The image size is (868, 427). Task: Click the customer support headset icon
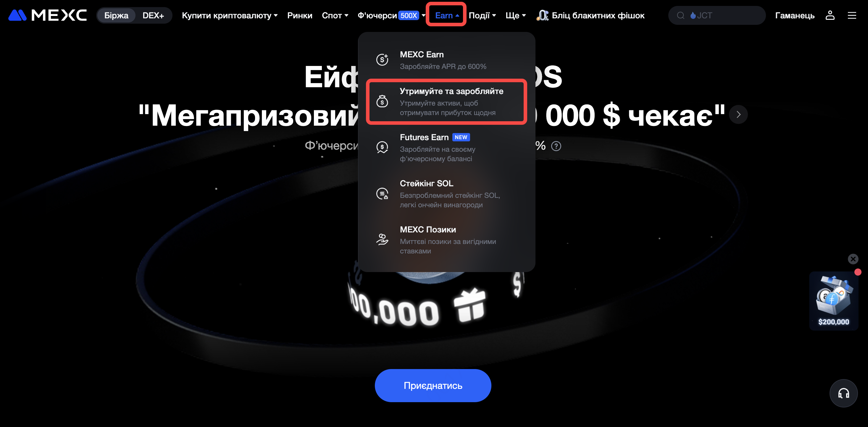click(x=843, y=393)
